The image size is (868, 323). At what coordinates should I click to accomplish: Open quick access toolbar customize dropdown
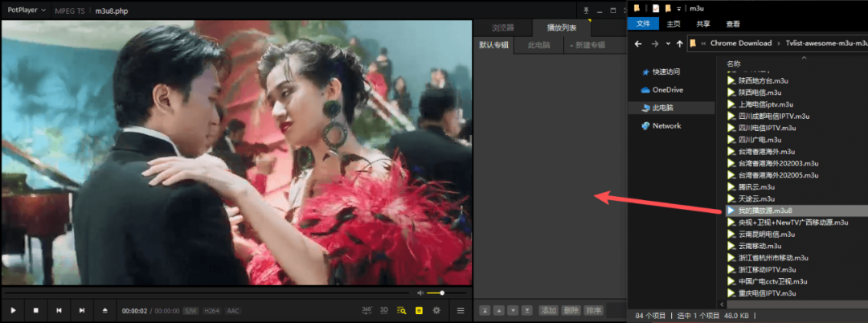pyautogui.click(x=678, y=8)
